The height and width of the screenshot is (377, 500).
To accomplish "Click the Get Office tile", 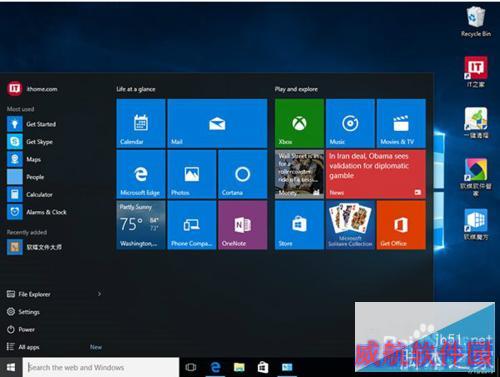I will (401, 225).
